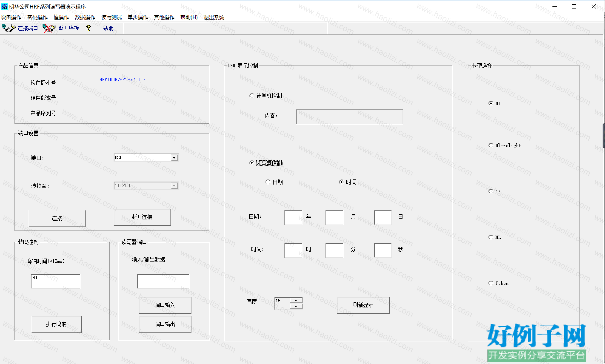Click the 执行鸣响 button
605x364 pixels.
(56, 324)
